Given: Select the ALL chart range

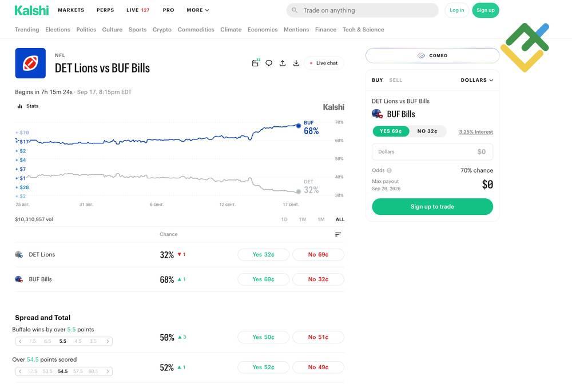Looking at the screenshot, I should [x=340, y=219].
